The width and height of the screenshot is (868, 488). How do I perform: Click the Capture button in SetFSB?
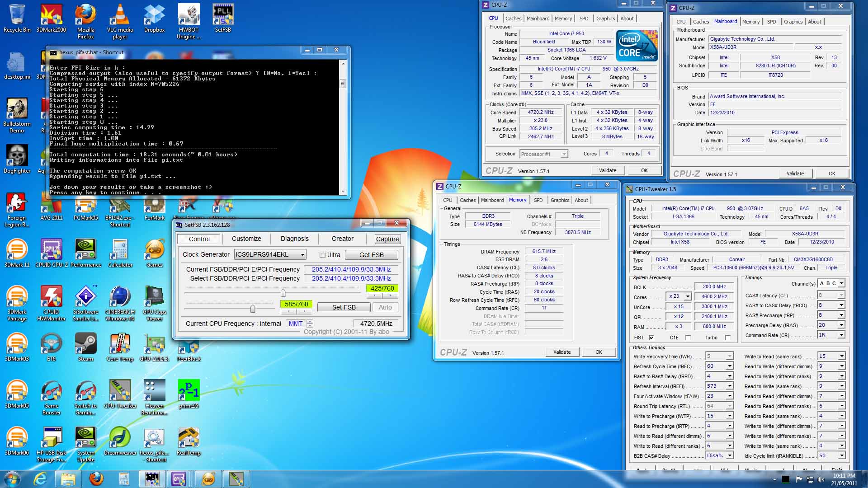click(387, 239)
